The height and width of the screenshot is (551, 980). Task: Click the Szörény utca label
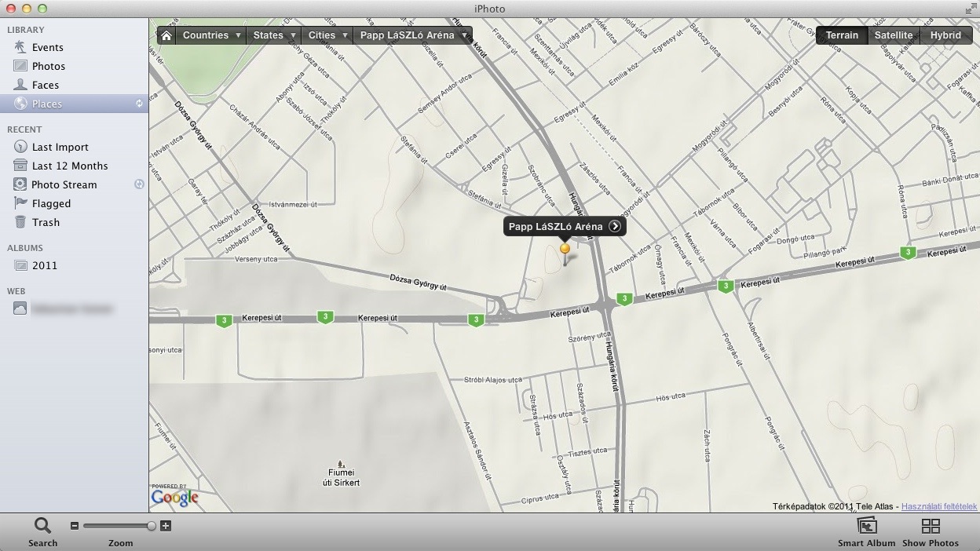(x=588, y=337)
